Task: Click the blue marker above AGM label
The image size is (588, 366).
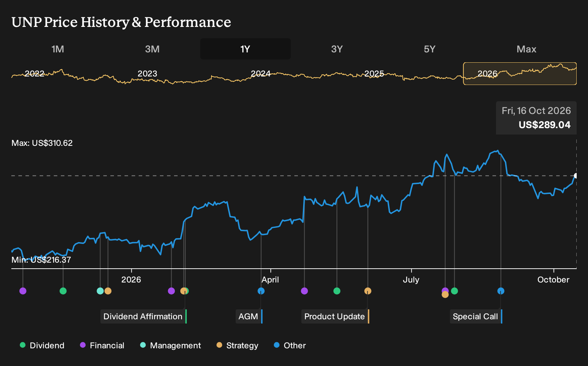Action: click(261, 291)
